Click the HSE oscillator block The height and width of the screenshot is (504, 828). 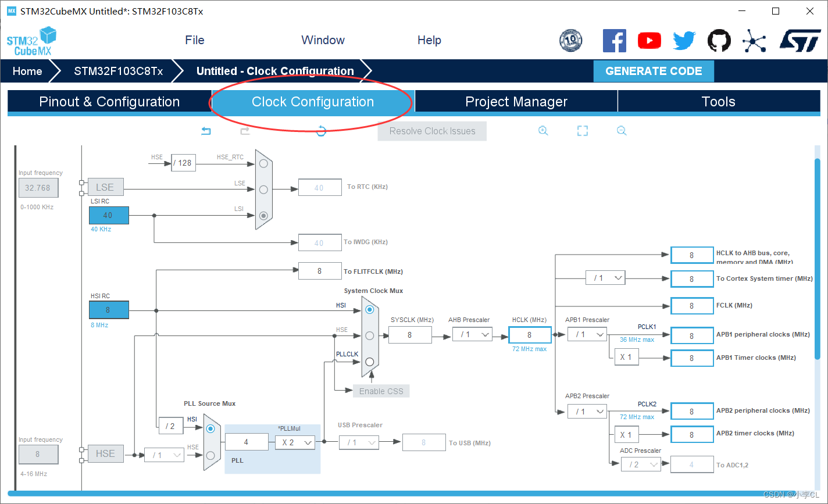[105, 453]
